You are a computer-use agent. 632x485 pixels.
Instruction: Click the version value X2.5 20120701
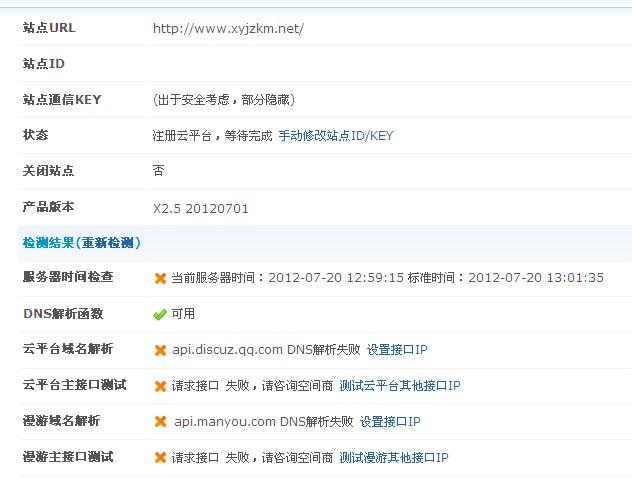(201, 208)
